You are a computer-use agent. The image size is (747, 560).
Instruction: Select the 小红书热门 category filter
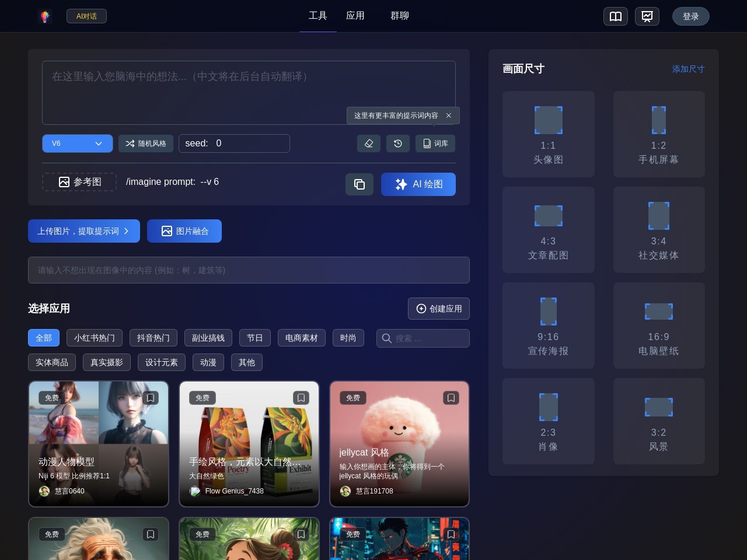(95, 338)
